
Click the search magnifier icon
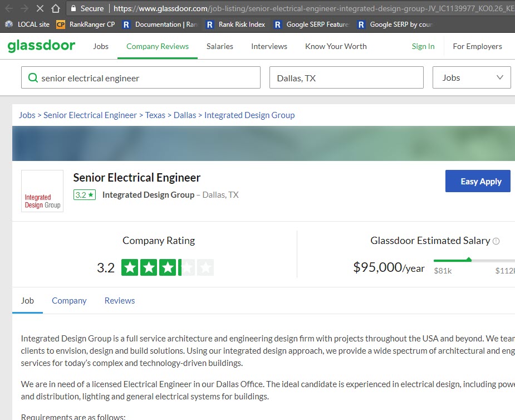tap(33, 78)
